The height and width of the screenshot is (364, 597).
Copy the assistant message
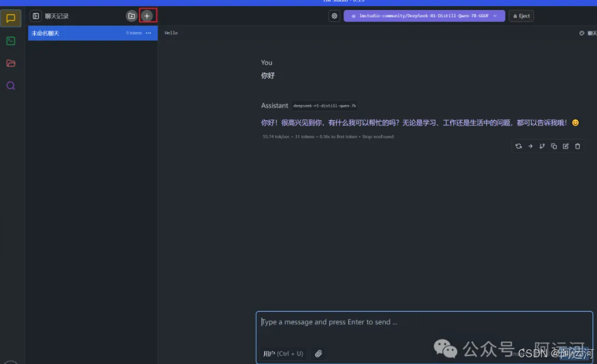coord(554,146)
